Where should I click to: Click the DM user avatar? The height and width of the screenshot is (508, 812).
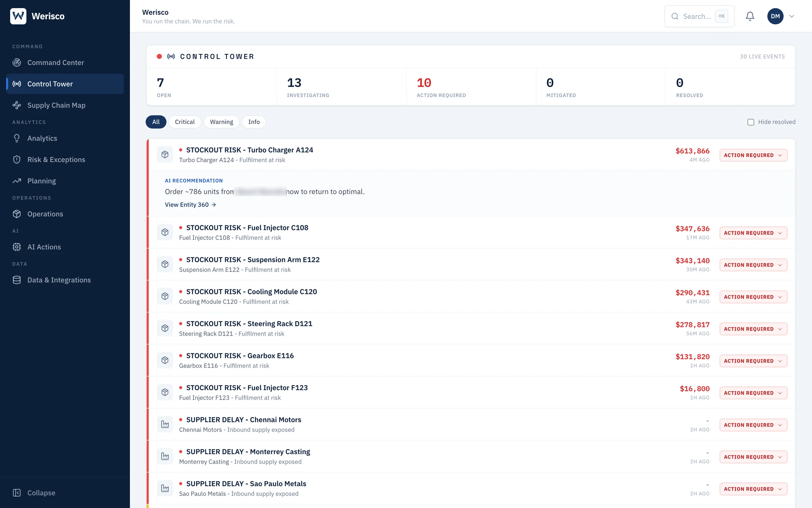[x=775, y=16]
